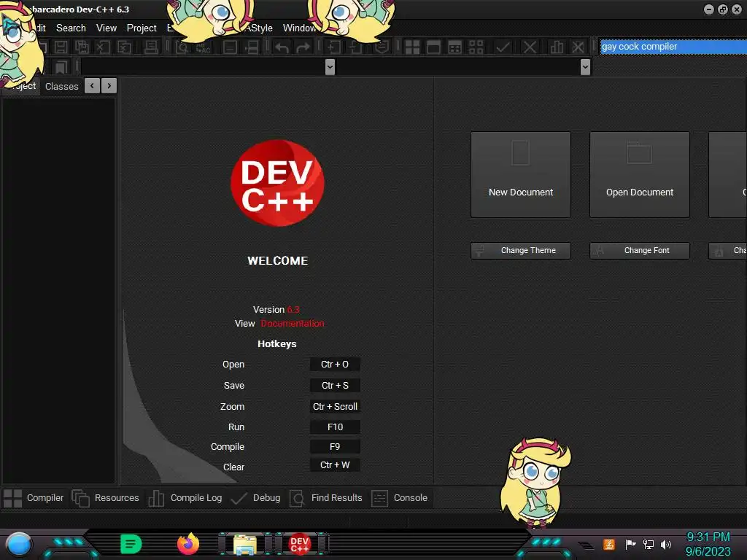Click the green notes app taskbar icon

point(131,544)
